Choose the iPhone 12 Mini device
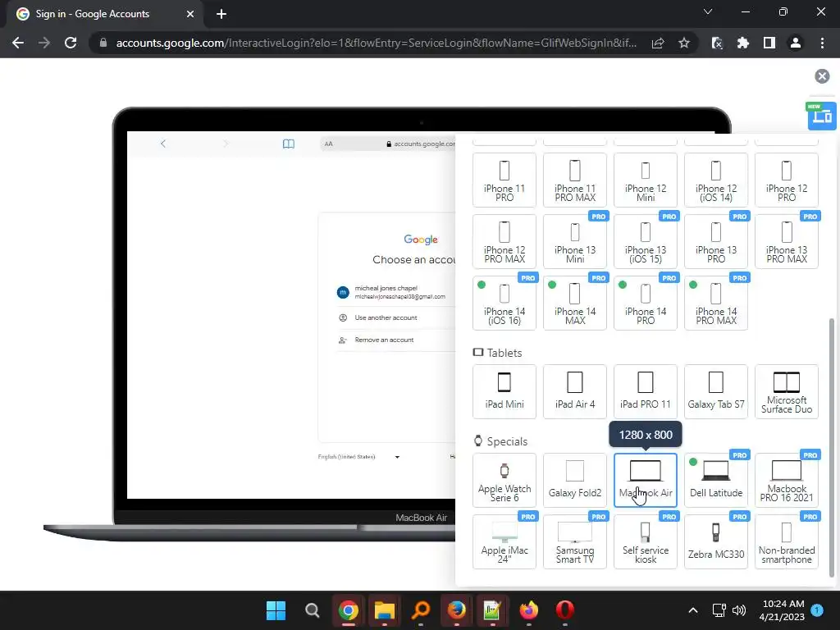Image resolution: width=840 pixels, height=630 pixels. pos(646,180)
